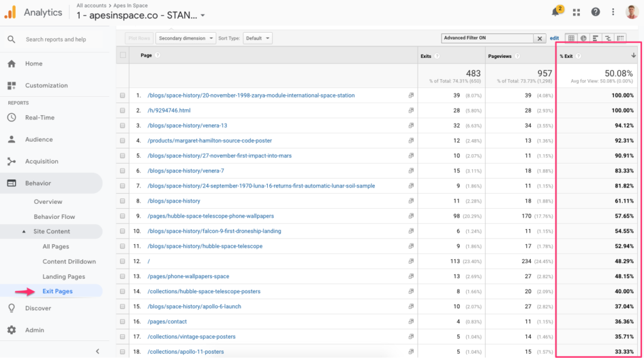Open the All Pages report
Viewport: 644px width, 358px height.
(x=56, y=246)
